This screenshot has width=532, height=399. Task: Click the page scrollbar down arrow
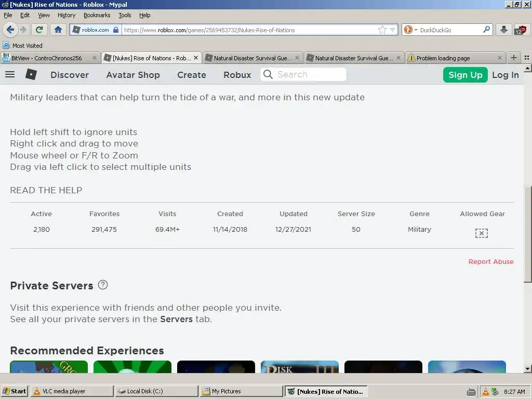coord(528,368)
